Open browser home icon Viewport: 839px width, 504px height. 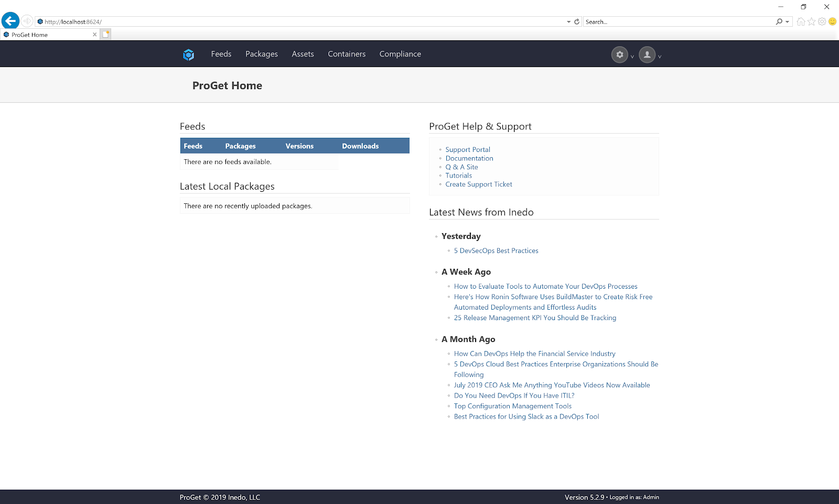[801, 21]
